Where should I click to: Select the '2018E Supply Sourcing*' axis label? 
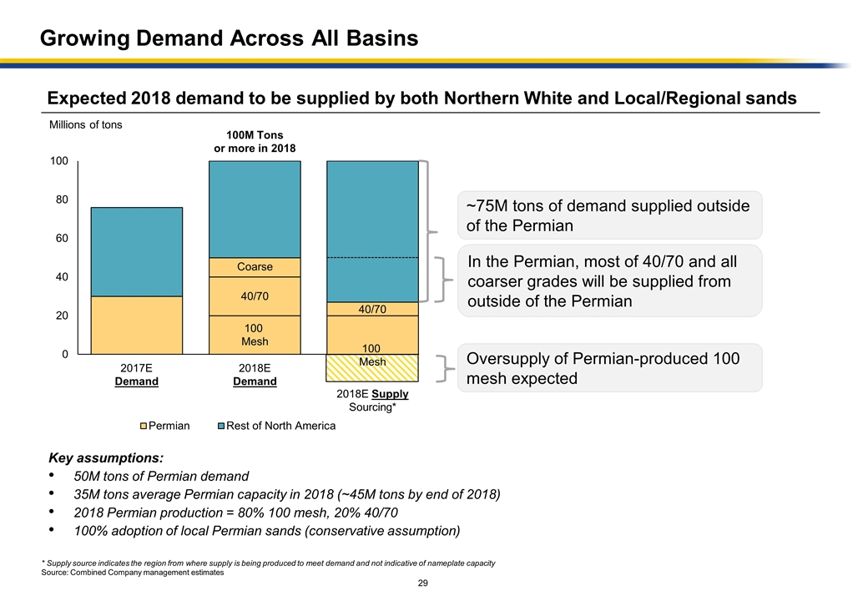click(372, 400)
